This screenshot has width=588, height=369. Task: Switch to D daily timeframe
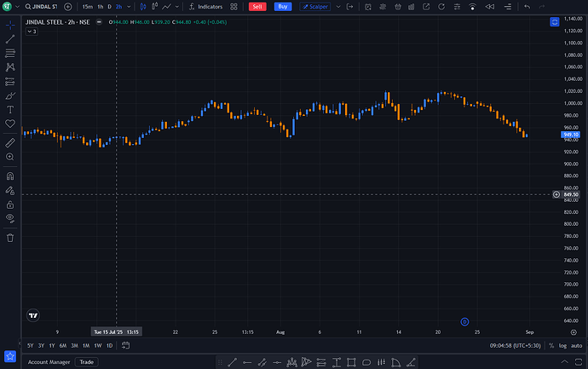[109, 7]
